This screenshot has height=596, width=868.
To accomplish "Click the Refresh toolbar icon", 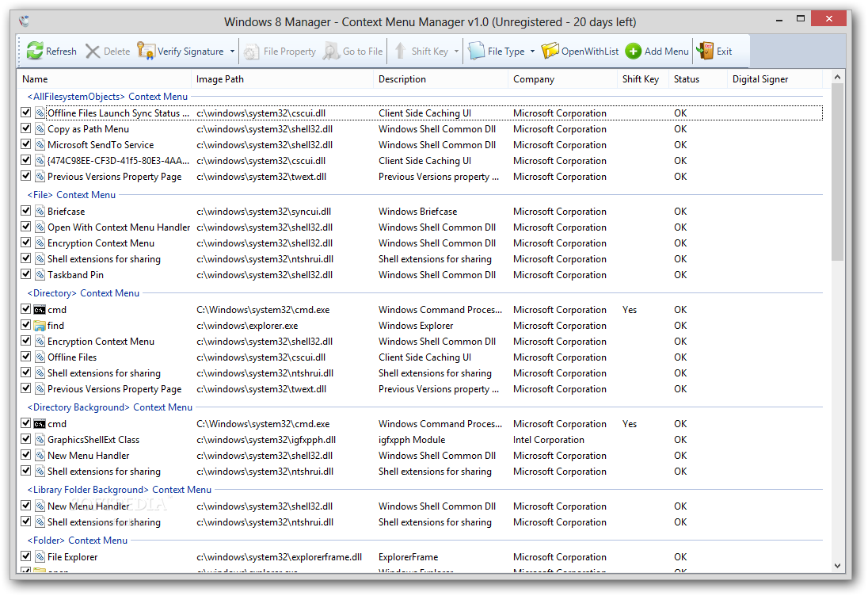I will (35, 51).
